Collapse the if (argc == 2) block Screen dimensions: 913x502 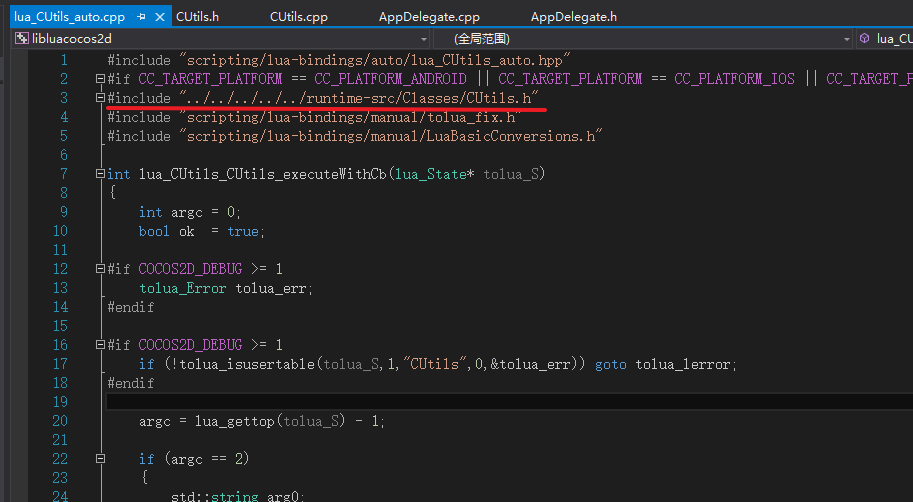(x=99, y=459)
